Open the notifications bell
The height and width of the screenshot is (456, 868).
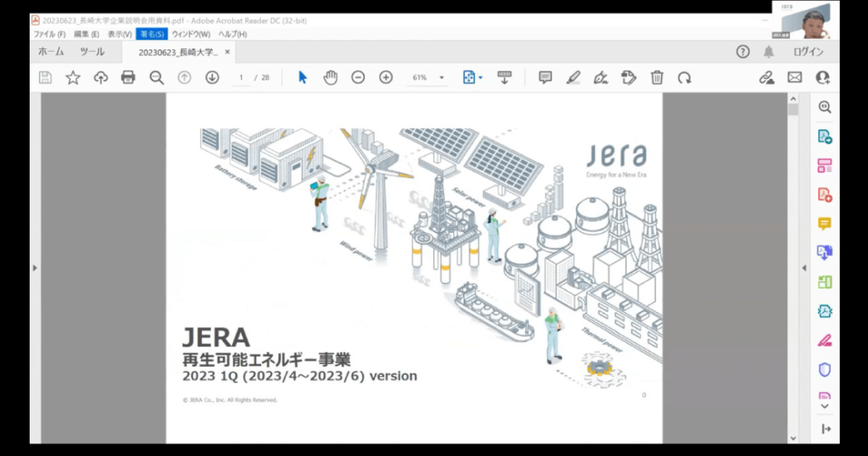click(x=769, y=52)
